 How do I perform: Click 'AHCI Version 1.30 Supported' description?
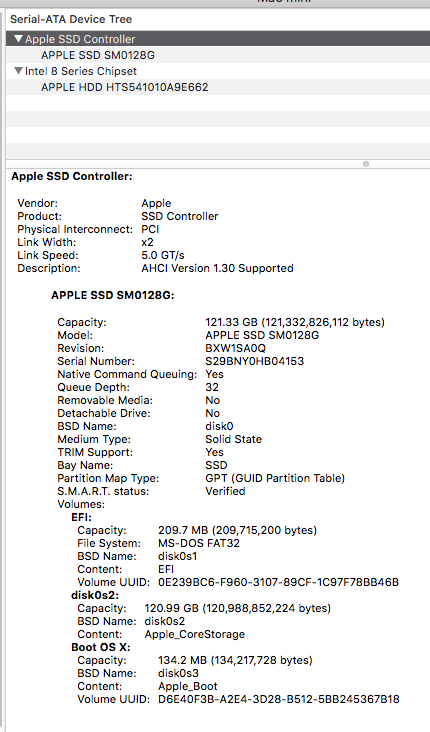217,268
